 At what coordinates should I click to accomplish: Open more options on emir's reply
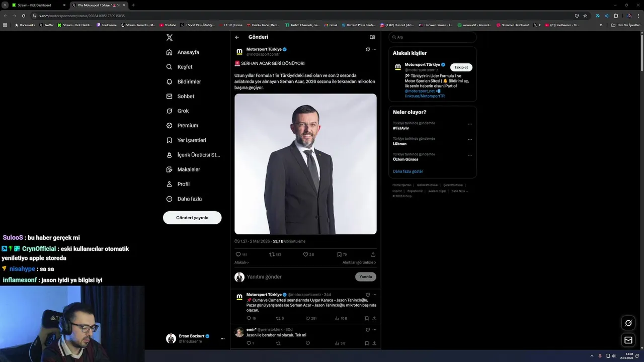point(374,330)
